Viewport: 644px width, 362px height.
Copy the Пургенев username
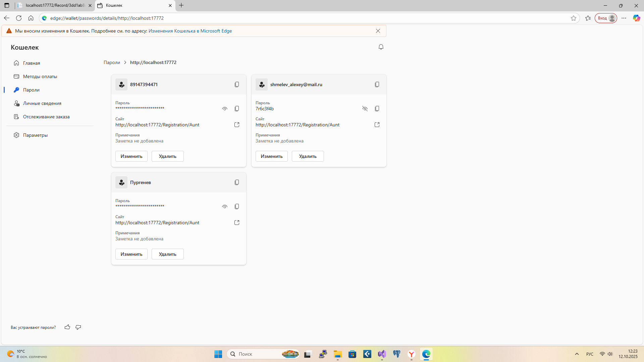pyautogui.click(x=237, y=182)
